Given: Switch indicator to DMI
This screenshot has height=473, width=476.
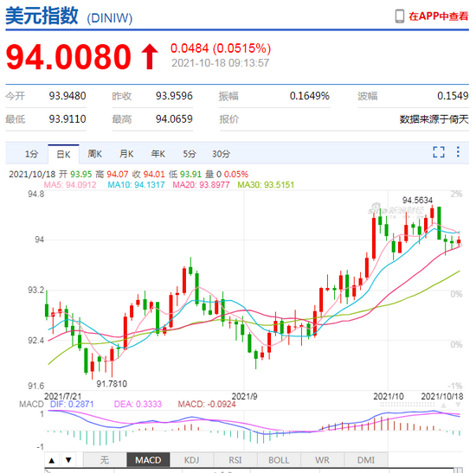Looking at the screenshot, I should (x=366, y=460).
